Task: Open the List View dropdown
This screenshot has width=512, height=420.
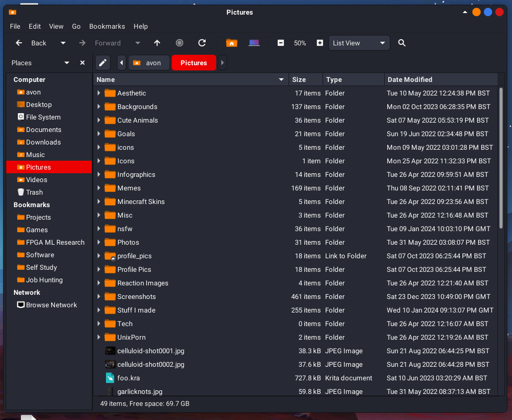Action: 360,43
